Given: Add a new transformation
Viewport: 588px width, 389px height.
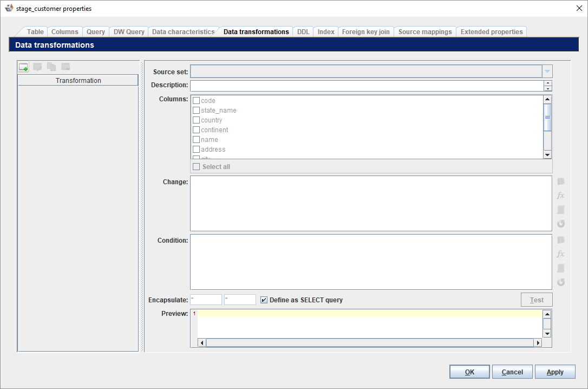Looking at the screenshot, I should (24, 67).
